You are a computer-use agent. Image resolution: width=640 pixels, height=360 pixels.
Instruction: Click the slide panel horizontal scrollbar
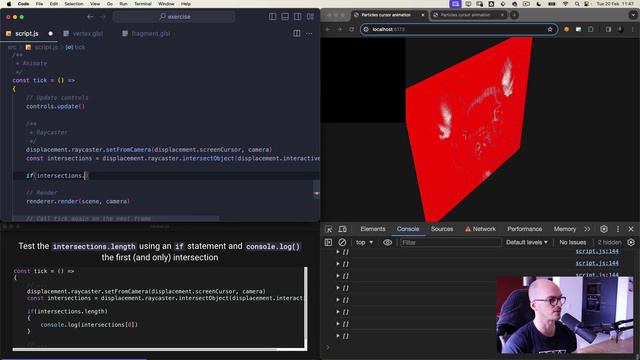pyautogui.click(x=144, y=349)
